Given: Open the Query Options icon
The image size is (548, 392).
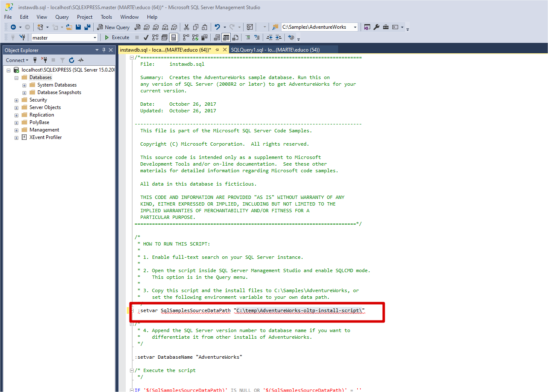Looking at the screenshot, I should click(x=164, y=37).
